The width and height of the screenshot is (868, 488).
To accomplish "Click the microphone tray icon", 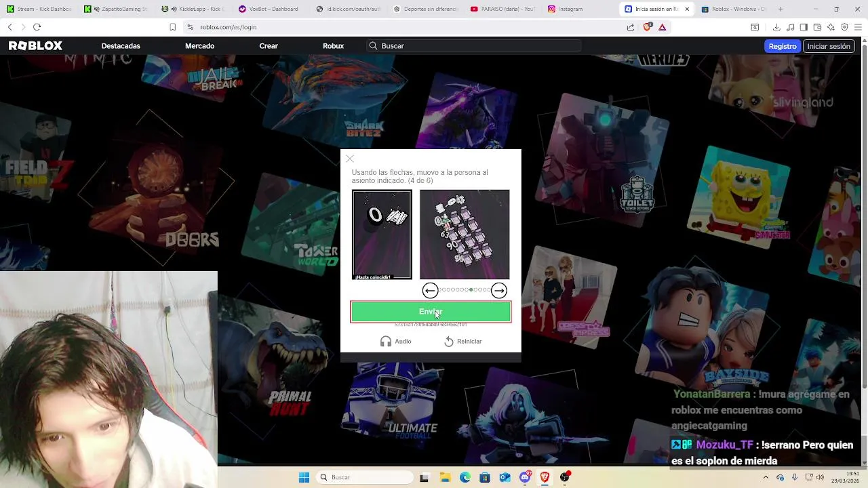I will point(795,477).
